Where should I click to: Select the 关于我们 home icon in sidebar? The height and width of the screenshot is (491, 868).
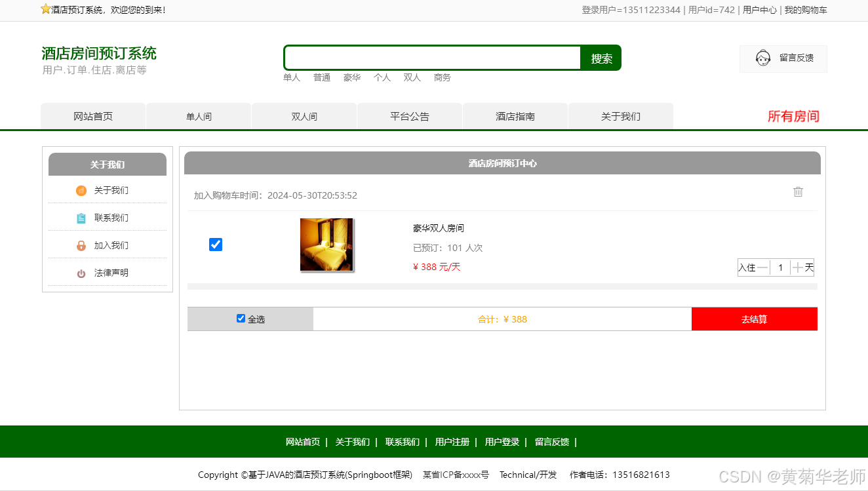81,191
